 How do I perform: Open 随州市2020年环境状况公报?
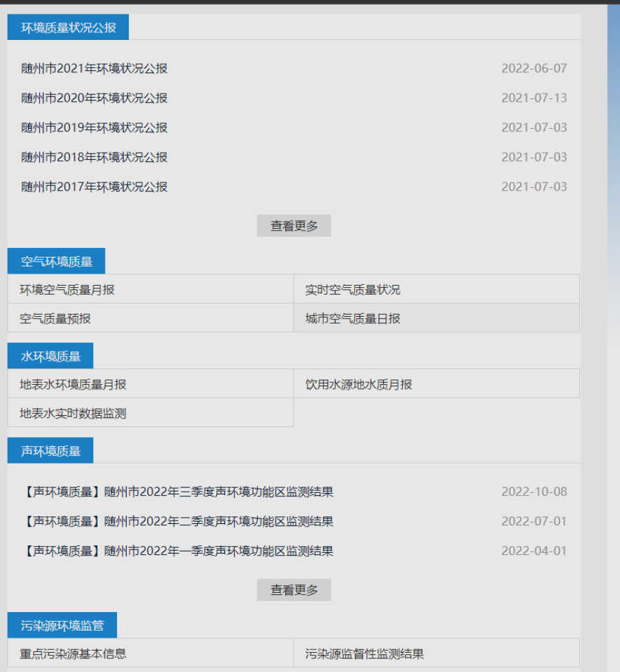(92, 98)
